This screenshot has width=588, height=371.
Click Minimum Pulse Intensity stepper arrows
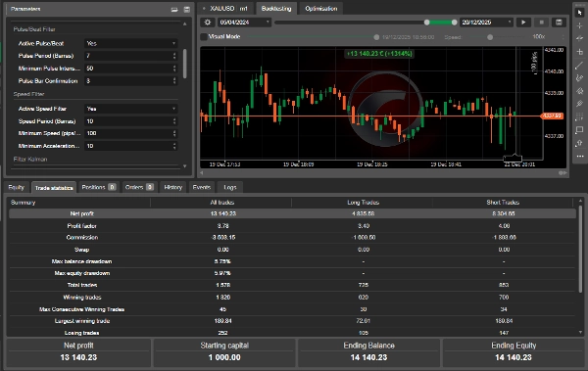point(174,69)
